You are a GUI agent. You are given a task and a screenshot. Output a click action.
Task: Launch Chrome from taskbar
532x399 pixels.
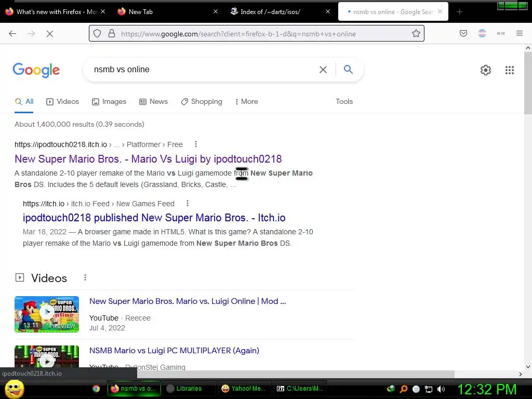[x=96, y=389]
